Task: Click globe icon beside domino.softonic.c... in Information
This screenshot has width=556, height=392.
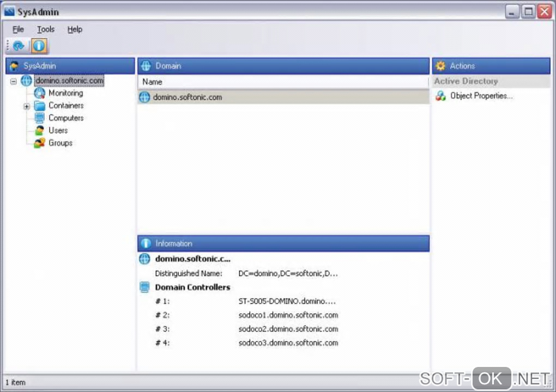Action: (144, 259)
